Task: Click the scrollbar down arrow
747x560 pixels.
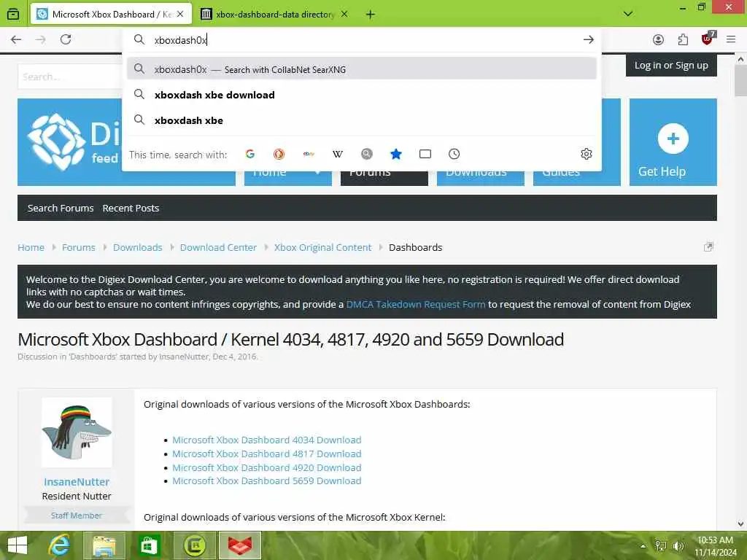Action: pyautogui.click(x=741, y=524)
